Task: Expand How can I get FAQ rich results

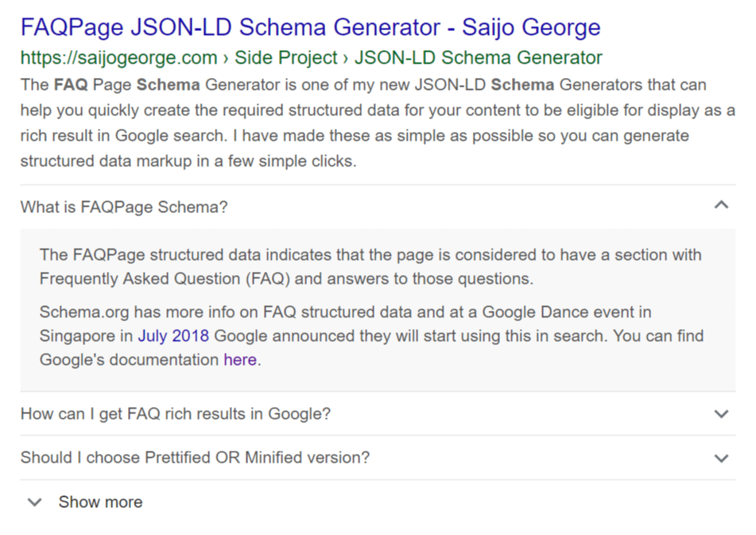Action: pyautogui.click(x=378, y=413)
